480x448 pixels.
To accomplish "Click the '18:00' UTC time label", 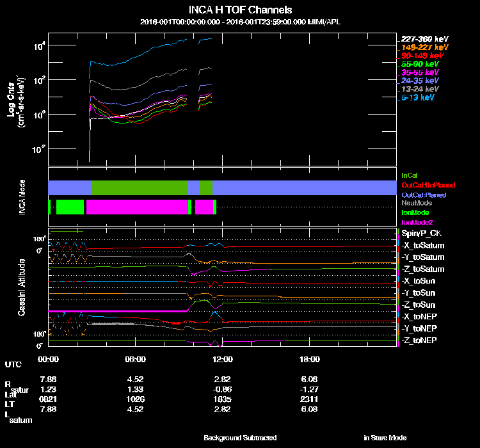I will [310, 359].
